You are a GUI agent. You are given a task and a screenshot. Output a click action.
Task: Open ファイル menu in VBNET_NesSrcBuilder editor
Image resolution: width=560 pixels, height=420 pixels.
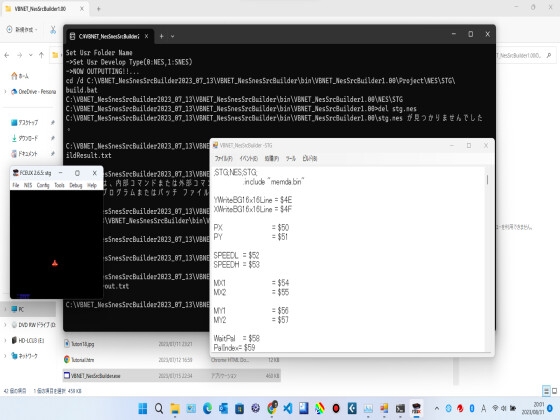(x=223, y=158)
